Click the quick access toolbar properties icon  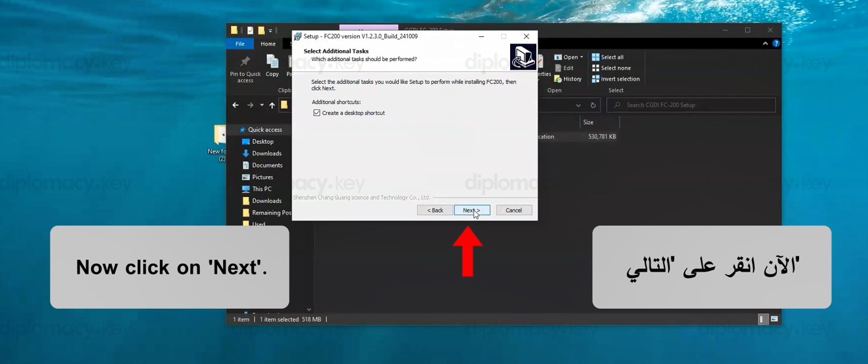pyautogui.click(x=250, y=31)
